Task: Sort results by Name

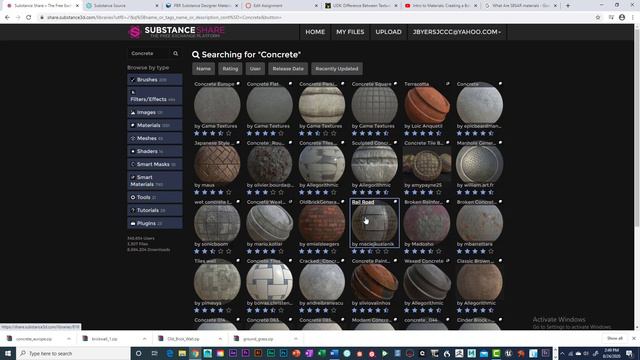Action: coord(203,69)
